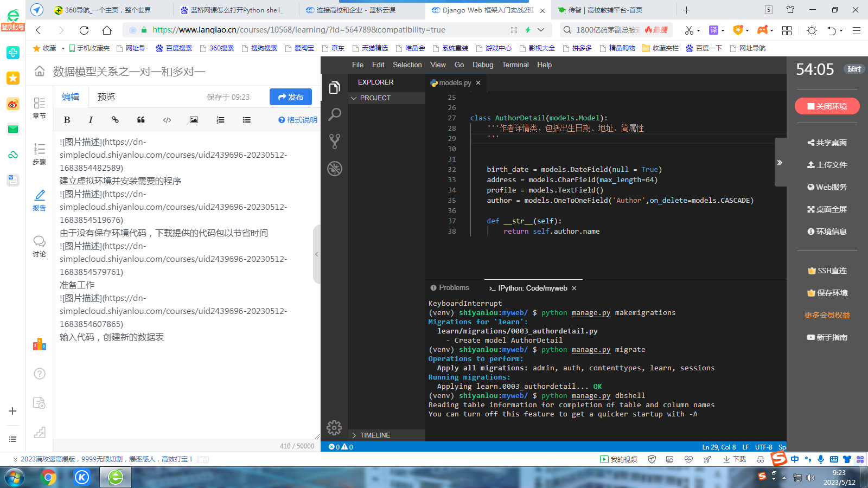
Task: Open the Search icon in activity bar
Action: pos(335,114)
